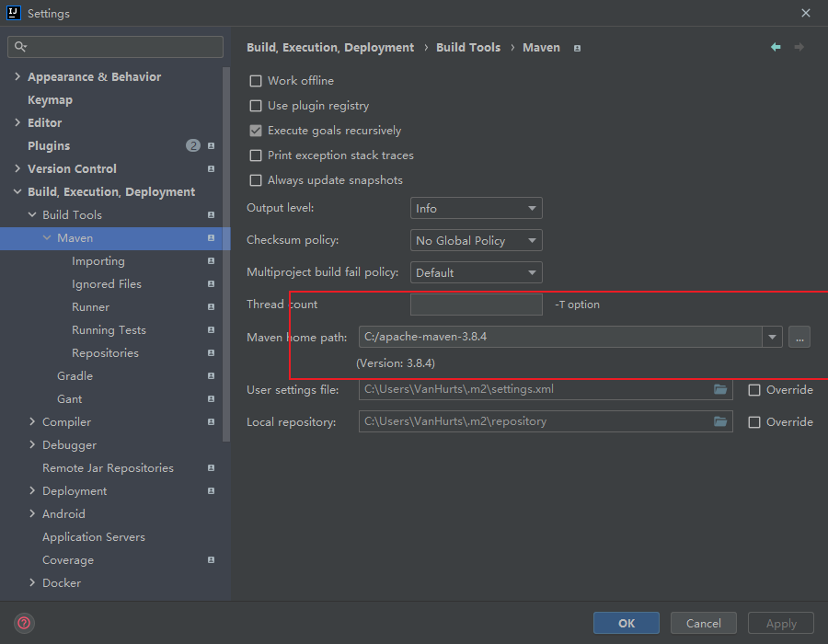828x644 pixels.
Task: Click the Cancel button
Action: 703,623
